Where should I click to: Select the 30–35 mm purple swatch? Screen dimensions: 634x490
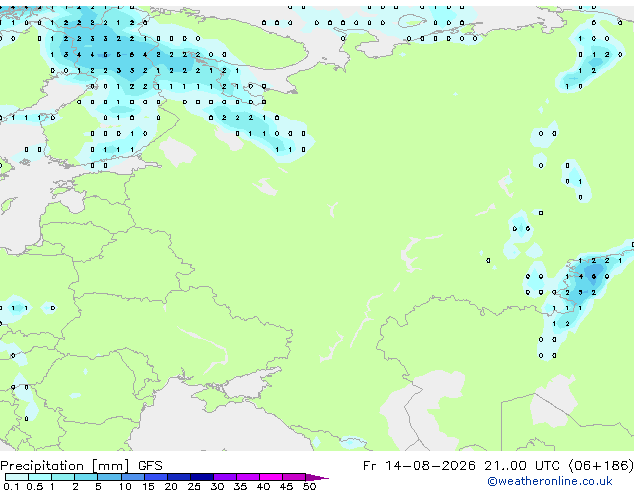pyautogui.click(x=224, y=477)
